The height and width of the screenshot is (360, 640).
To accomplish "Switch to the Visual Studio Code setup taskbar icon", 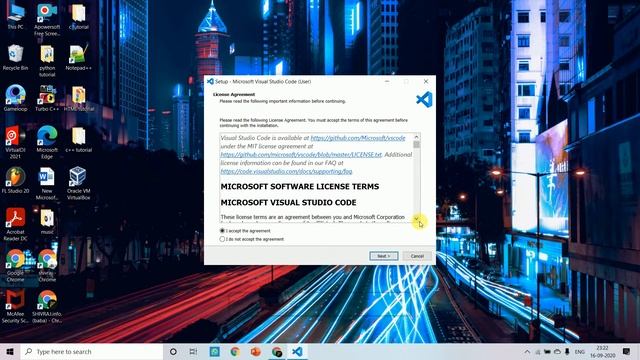I will point(298,351).
